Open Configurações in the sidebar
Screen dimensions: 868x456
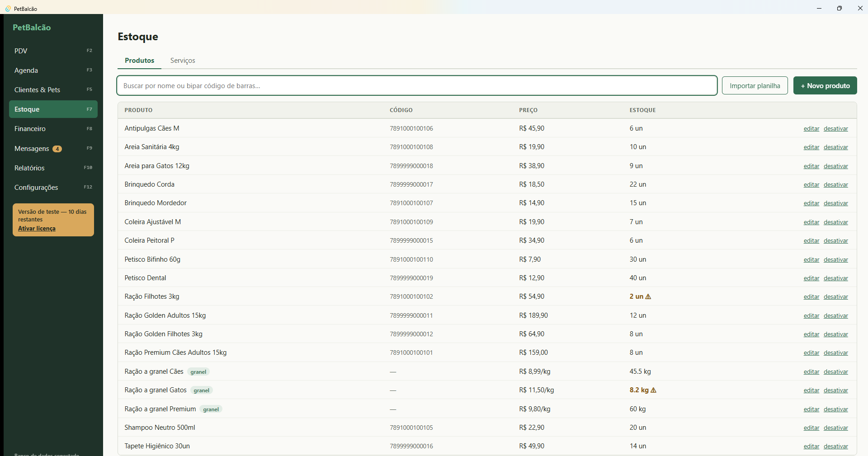[53, 187]
